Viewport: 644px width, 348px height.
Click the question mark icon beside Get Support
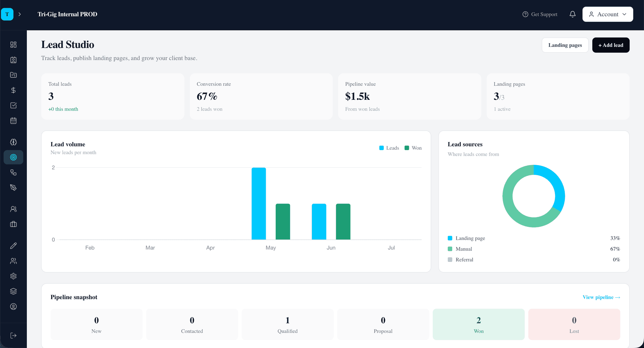525,14
